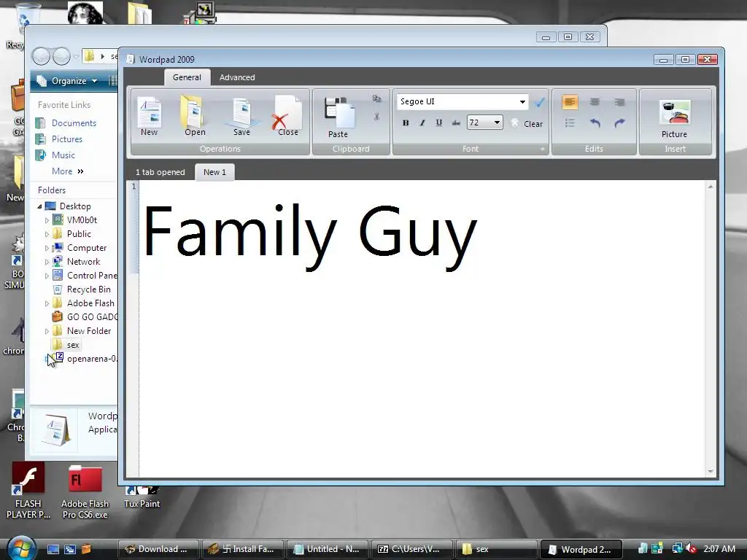The image size is (747, 560).
Task: Switch to Untitled Notepad taskbar button
Action: (x=327, y=549)
